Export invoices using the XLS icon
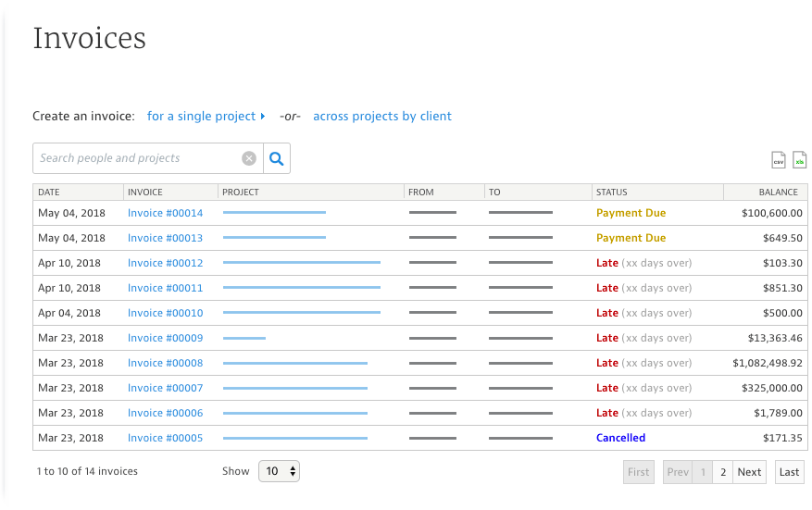The height and width of the screenshot is (510, 812). (800, 159)
